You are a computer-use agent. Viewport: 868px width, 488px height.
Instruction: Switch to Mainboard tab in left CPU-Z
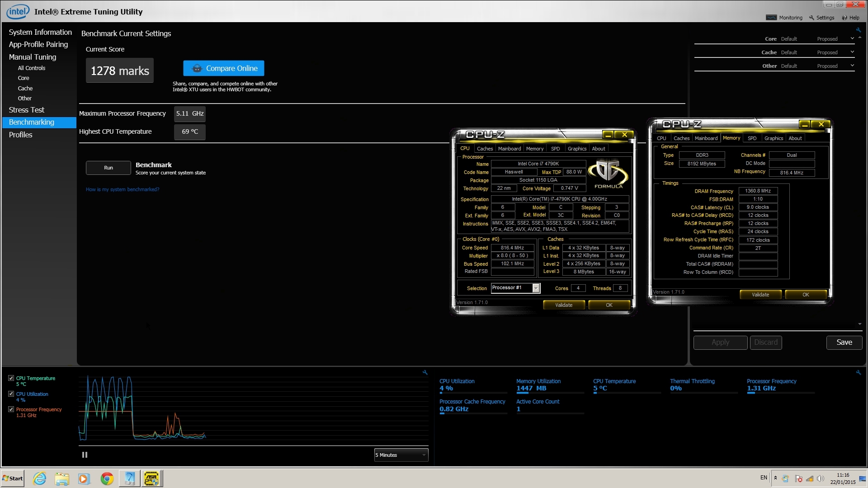pyautogui.click(x=509, y=149)
